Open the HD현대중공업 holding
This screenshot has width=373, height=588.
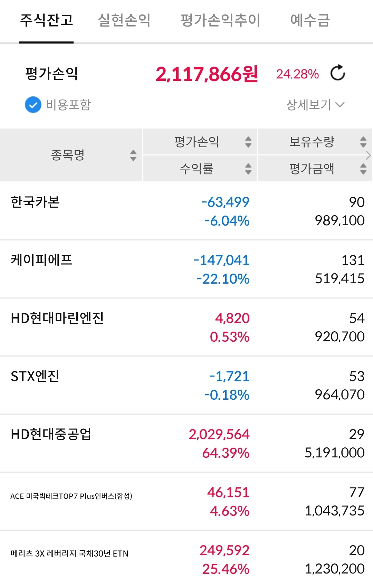point(186,443)
